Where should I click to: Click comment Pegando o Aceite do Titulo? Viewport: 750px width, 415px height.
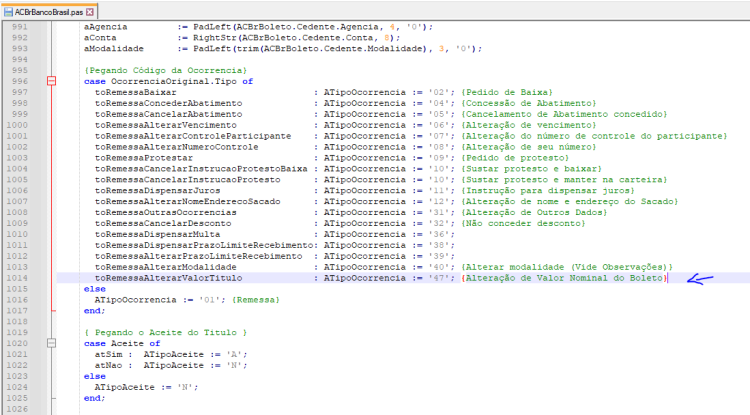pyautogui.click(x=165, y=333)
